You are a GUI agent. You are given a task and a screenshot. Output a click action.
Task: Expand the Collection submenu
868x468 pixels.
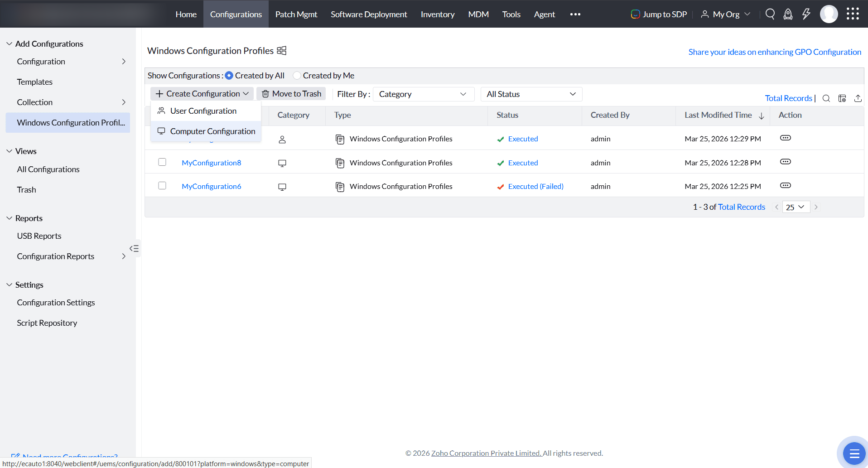coord(124,102)
